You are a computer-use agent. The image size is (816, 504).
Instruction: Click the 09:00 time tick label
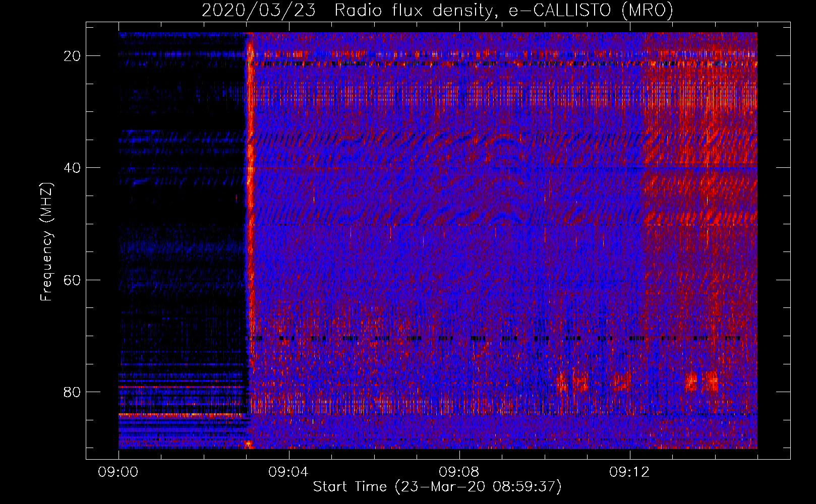coord(118,472)
